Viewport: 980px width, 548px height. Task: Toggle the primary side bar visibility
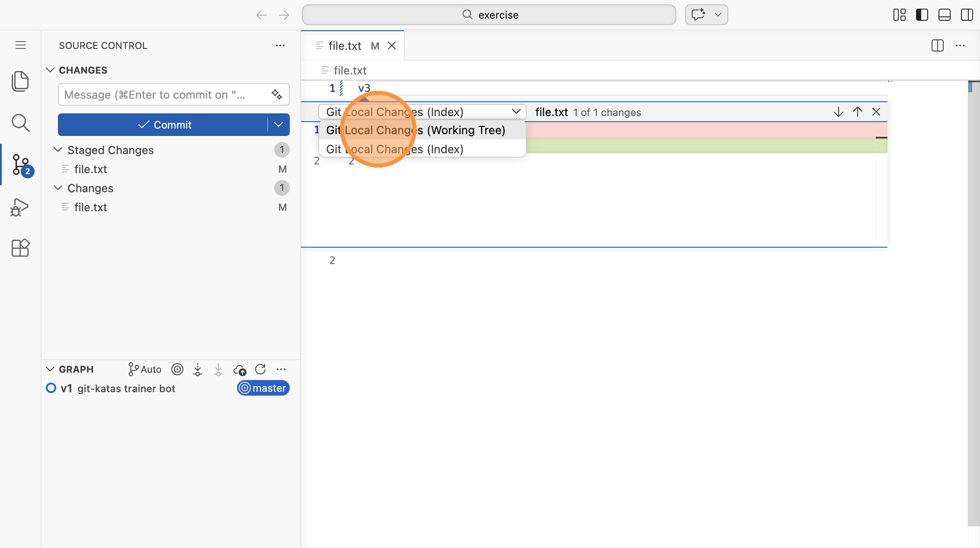click(x=922, y=15)
